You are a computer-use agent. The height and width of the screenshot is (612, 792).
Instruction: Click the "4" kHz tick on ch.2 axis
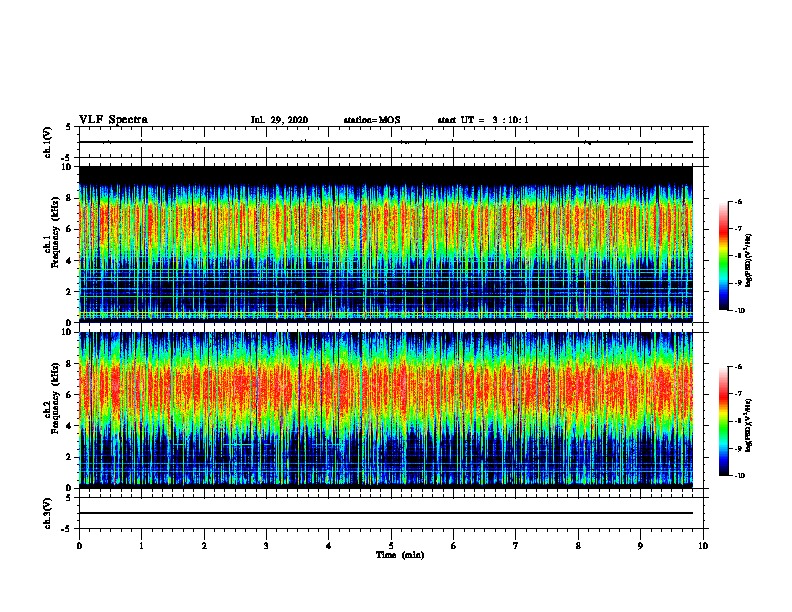71,426
